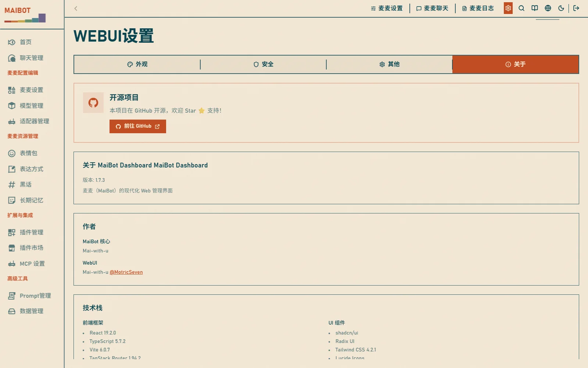This screenshot has width=588, height=368.
Task: Open the @MotricSeven author link
Action: (126, 272)
